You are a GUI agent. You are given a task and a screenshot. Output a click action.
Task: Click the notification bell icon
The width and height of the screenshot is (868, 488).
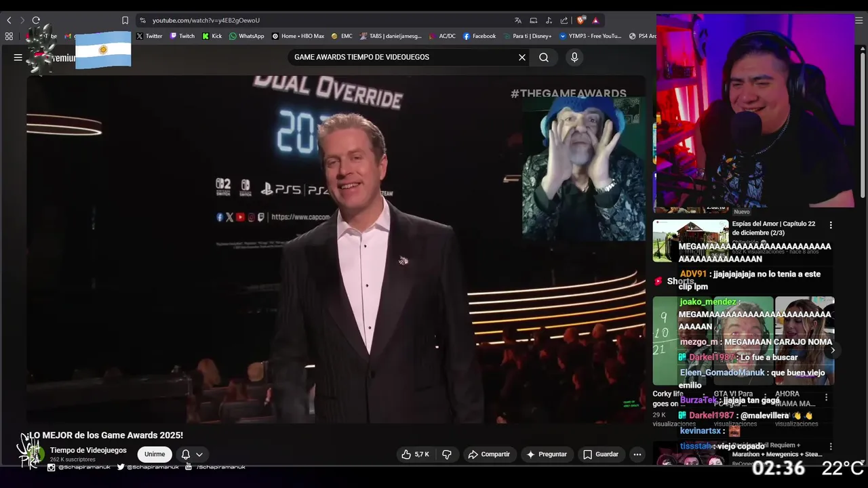click(x=186, y=455)
